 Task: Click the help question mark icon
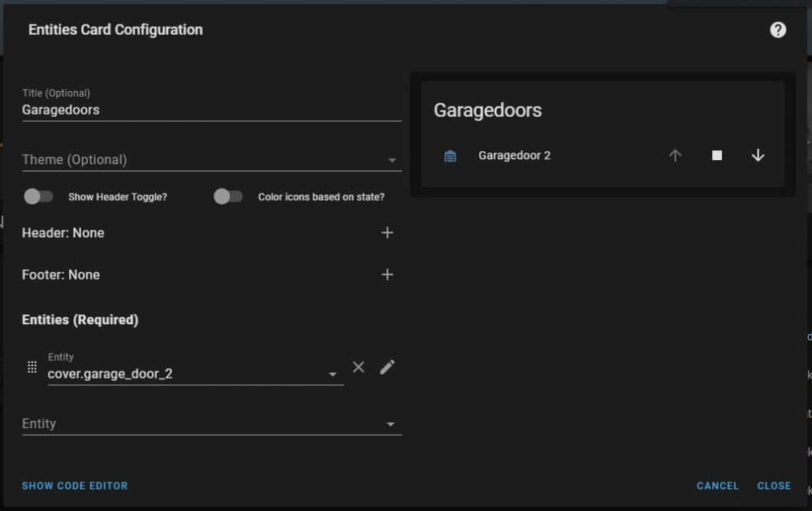pyautogui.click(x=778, y=30)
